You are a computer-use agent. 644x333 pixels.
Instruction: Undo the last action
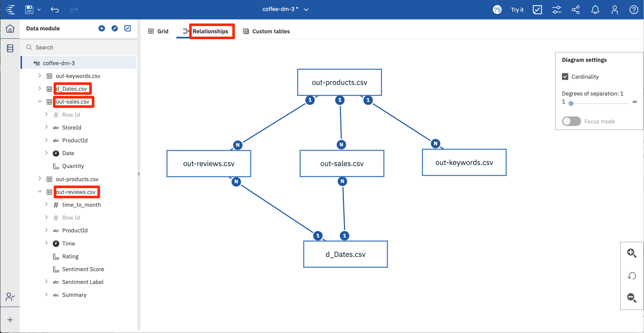tap(55, 10)
